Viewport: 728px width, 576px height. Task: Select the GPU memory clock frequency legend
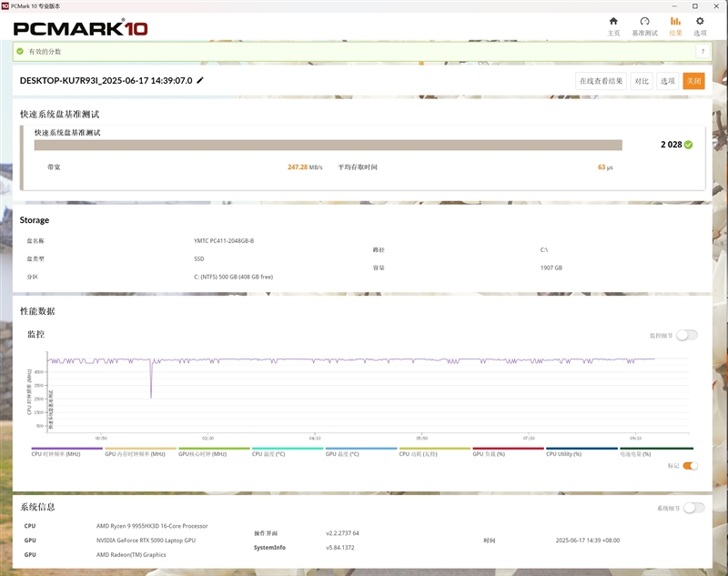click(141, 452)
